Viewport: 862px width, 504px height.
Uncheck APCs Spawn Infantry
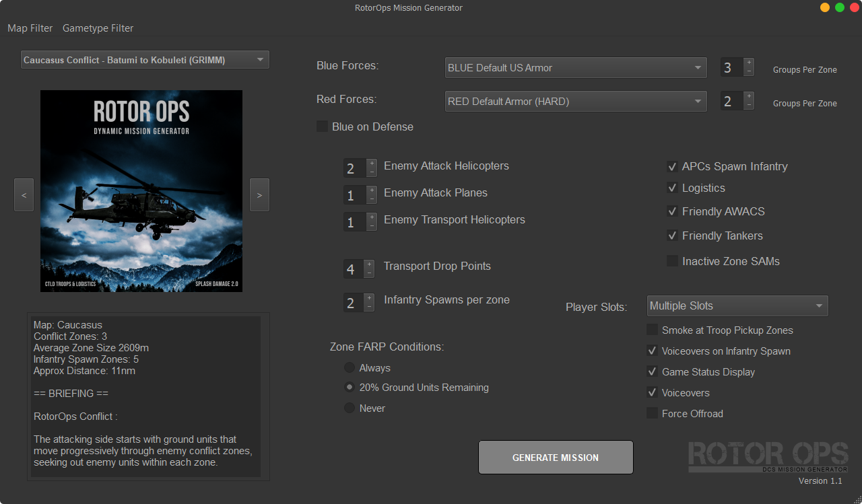pyautogui.click(x=672, y=167)
